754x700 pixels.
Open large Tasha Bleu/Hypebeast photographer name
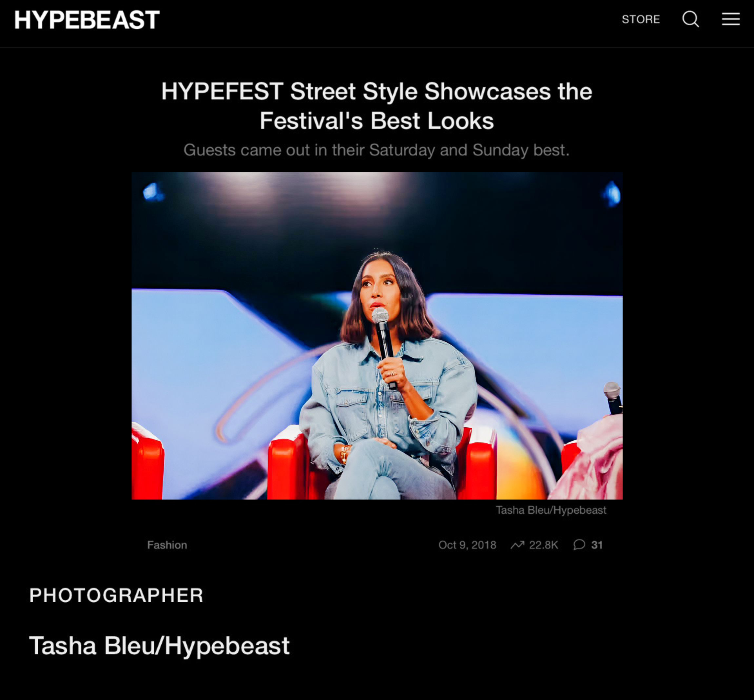tap(160, 645)
